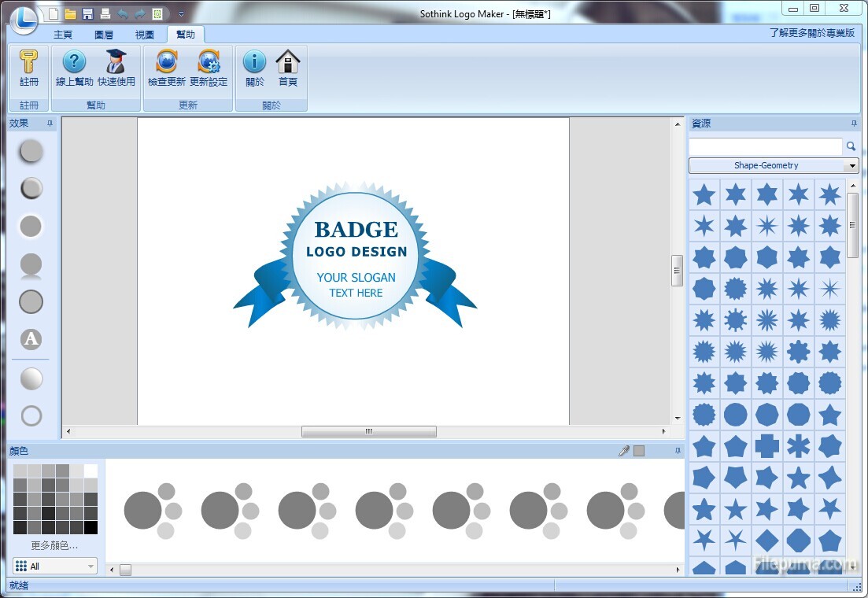Image resolution: width=868 pixels, height=598 pixels.
Task: Open 線上幫助 online help
Action: tap(74, 63)
